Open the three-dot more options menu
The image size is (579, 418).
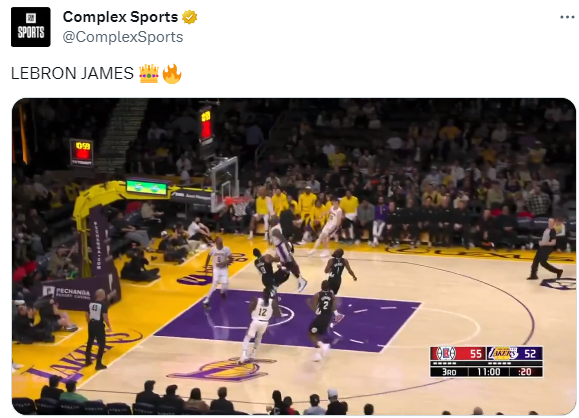[x=567, y=17]
